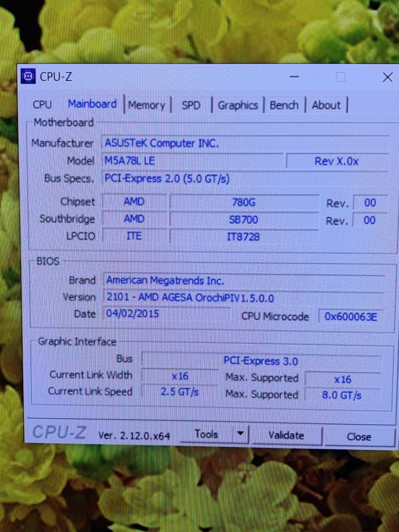Click the Current Link Speed 2.5 GT/s value
The height and width of the screenshot is (532, 399).
coord(180,392)
